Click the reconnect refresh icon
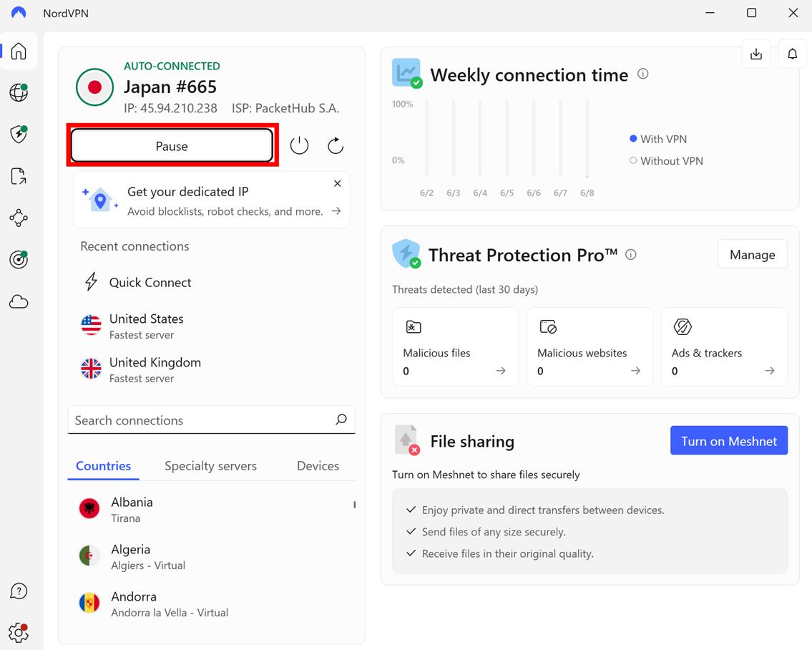 [x=336, y=145]
